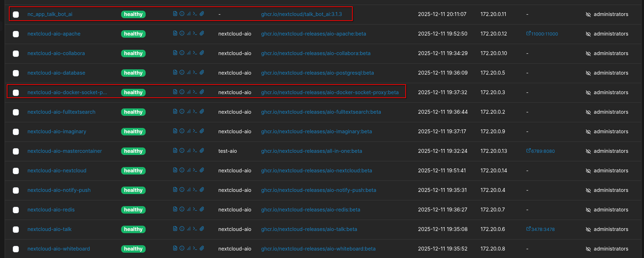Image resolution: width=644 pixels, height=258 pixels.
Task: Open exec console icon for nextcloud-aio-nextcloud
Action: (x=195, y=170)
